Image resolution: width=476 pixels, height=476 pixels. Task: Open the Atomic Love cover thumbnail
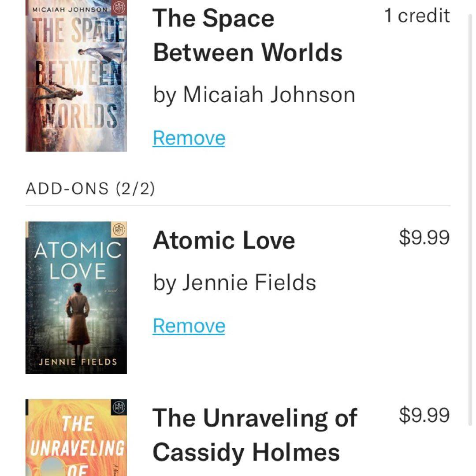coord(76,297)
